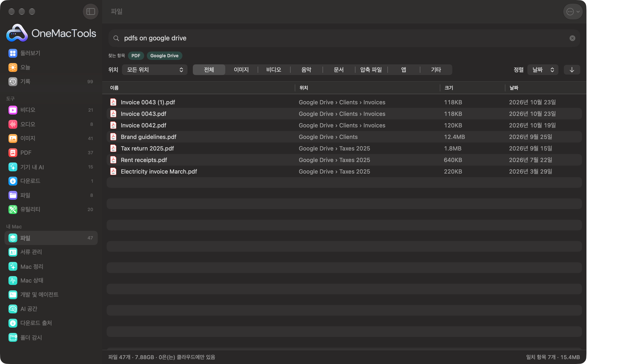
Task: Open 폴더 감시 in sidebar
Action: coord(51,337)
